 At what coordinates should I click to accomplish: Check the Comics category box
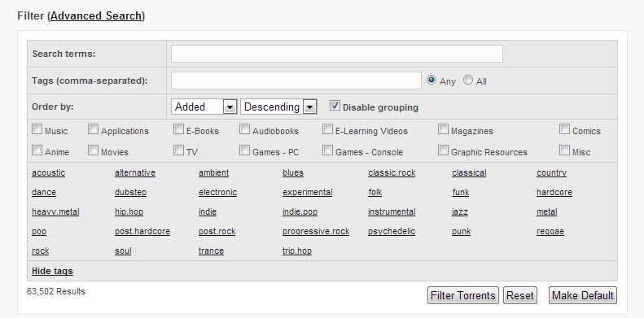coord(564,129)
